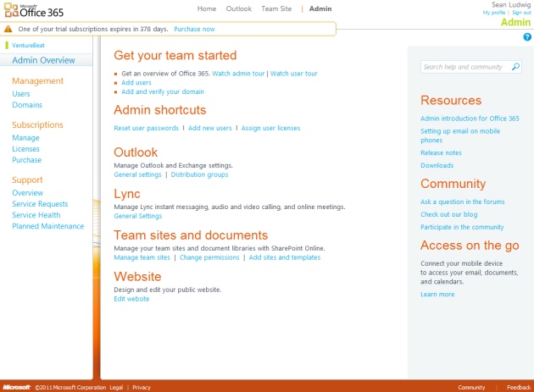This screenshot has width=534, height=392.
Task: Click Add sites and templates
Action: tap(285, 257)
